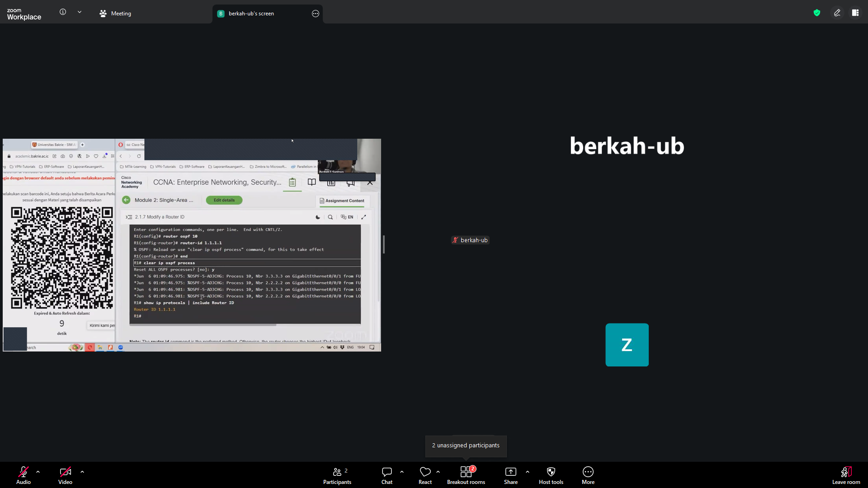Click the large berkah-ub participant name
The height and width of the screenshot is (488, 868).
click(627, 146)
